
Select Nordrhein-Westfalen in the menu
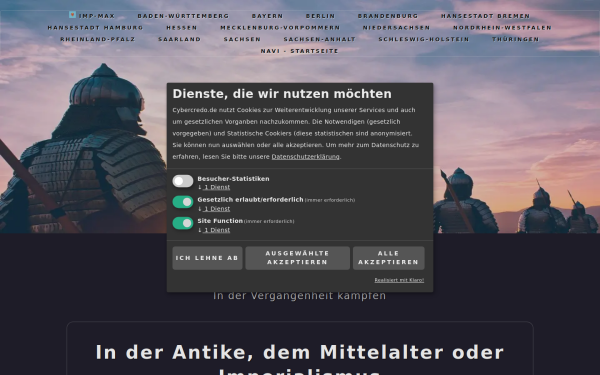[x=502, y=28]
